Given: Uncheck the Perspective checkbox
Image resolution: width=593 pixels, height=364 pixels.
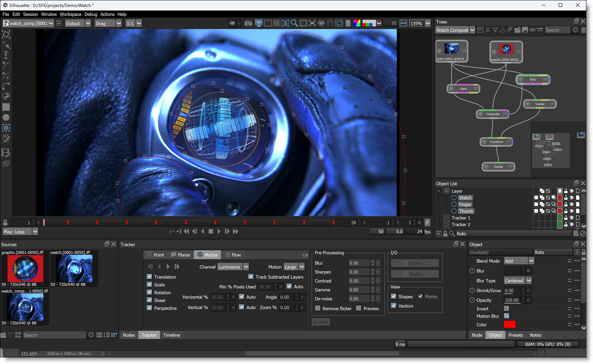Looking at the screenshot, I should pos(150,308).
